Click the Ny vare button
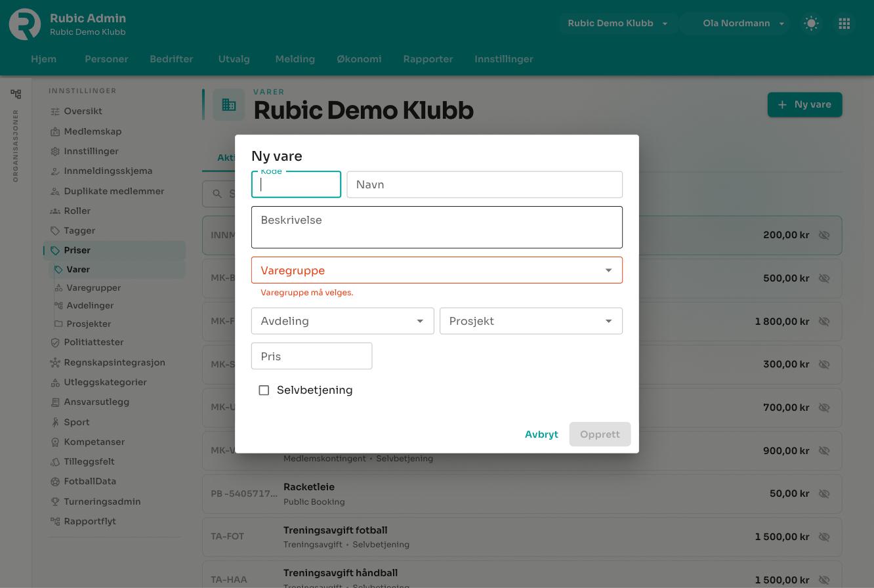The width and height of the screenshot is (874, 588). pos(804,104)
